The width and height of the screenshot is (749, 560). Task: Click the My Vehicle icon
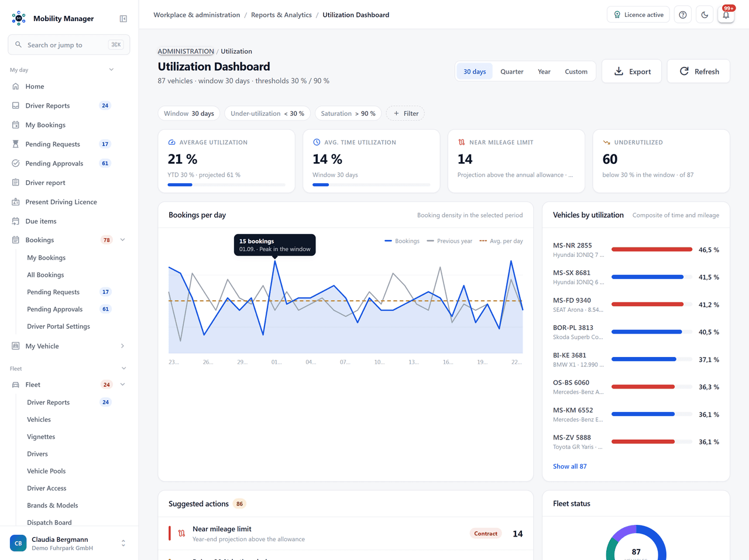[x=16, y=346]
